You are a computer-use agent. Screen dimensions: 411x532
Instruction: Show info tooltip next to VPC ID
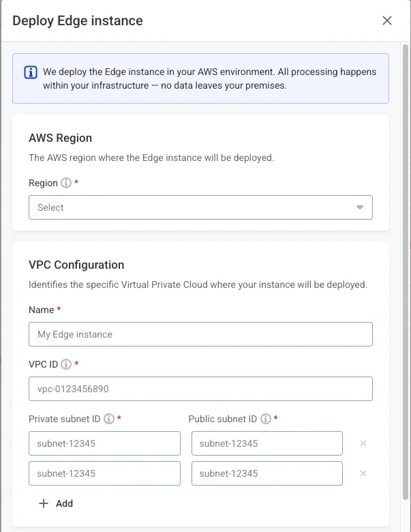66,364
